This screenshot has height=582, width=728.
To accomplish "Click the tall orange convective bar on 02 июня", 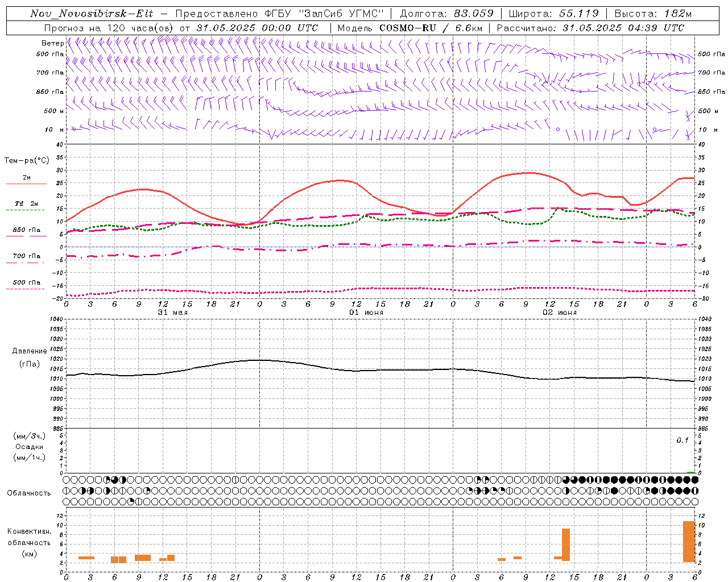I will 566,544.
